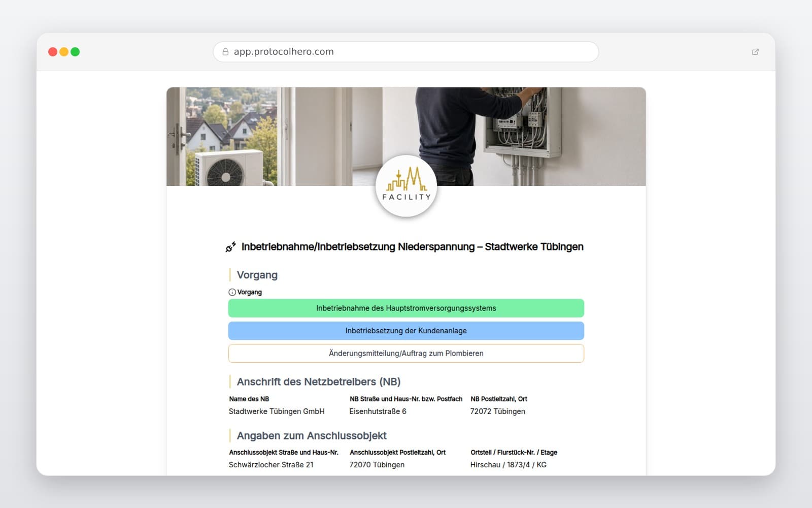The width and height of the screenshot is (812, 508).
Task: Select Inbetriebnahme des Hauptstromversorgungssystems option
Action: coord(406,308)
